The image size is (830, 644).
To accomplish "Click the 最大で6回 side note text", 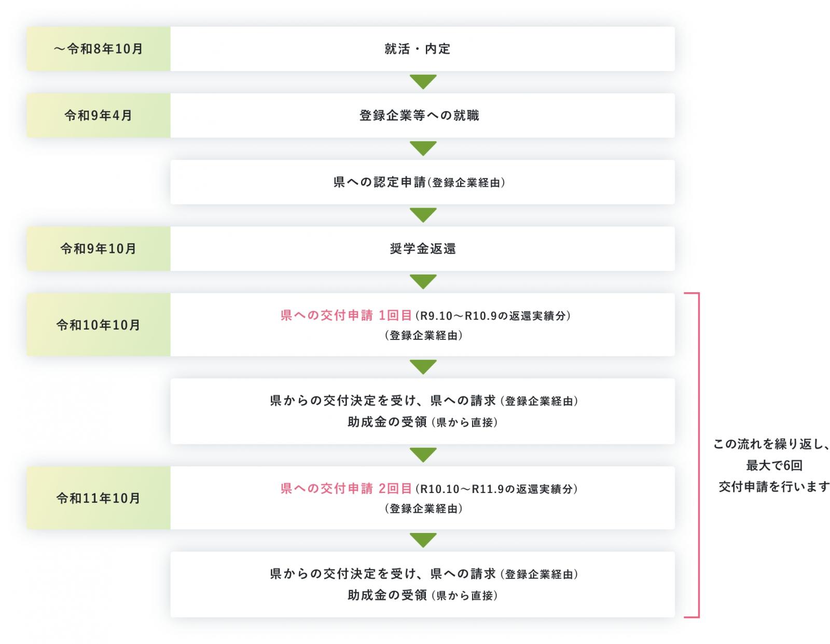I will click(x=774, y=465).
